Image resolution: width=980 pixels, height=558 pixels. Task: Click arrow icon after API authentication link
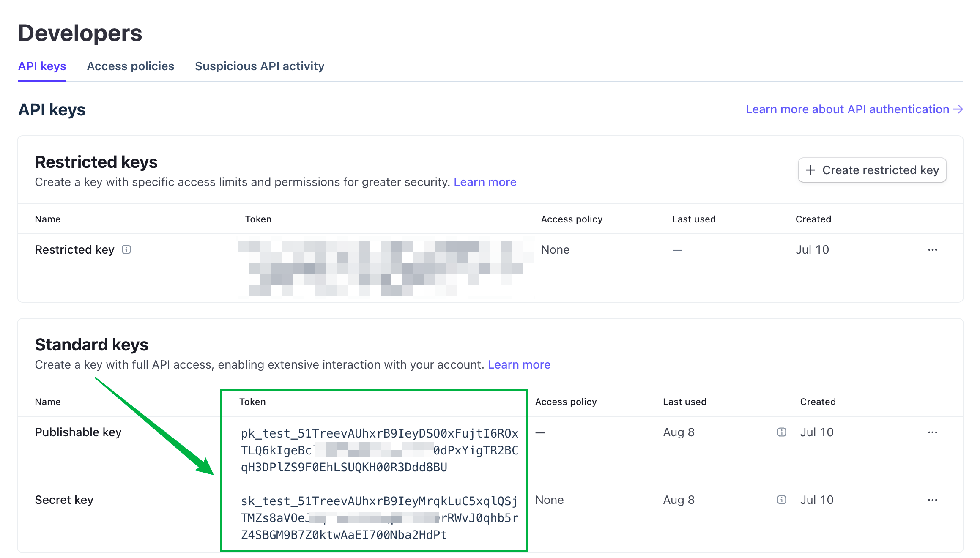958,109
